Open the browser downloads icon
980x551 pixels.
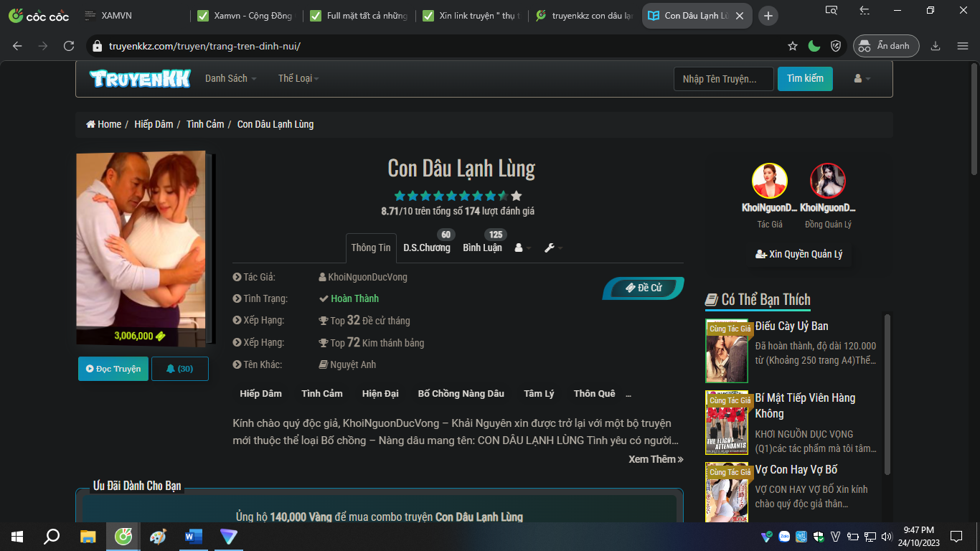coord(936,46)
